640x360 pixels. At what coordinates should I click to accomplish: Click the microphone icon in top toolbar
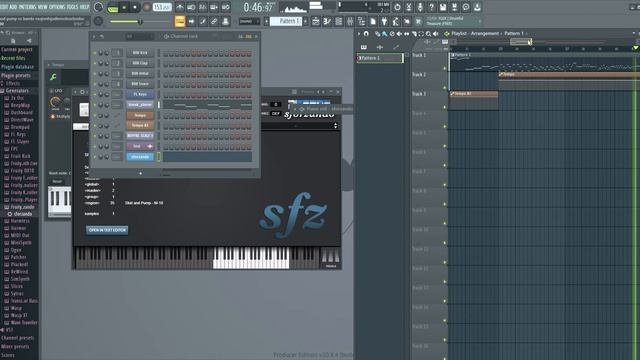click(x=420, y=7)
